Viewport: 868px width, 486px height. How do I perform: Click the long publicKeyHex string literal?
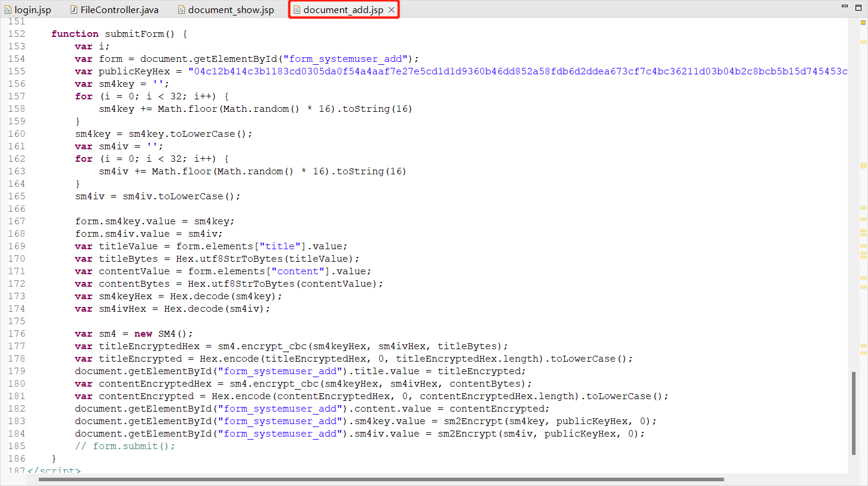518,71
